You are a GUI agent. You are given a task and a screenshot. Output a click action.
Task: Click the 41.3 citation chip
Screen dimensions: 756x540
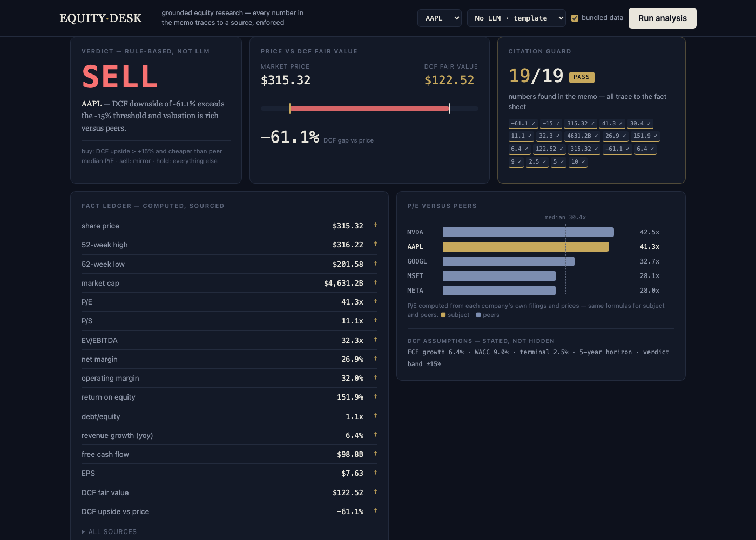[x=612, y=124]
